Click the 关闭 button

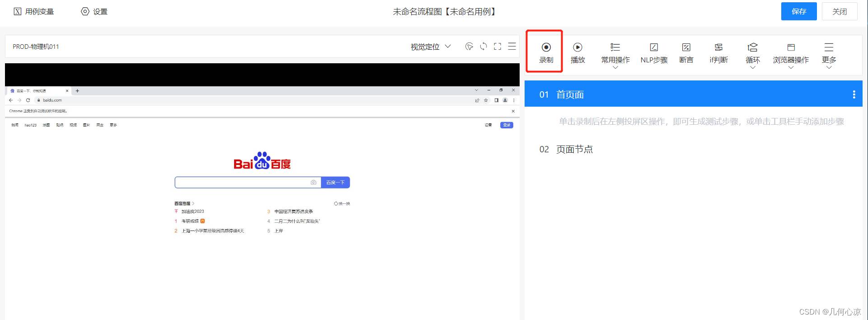839,11
